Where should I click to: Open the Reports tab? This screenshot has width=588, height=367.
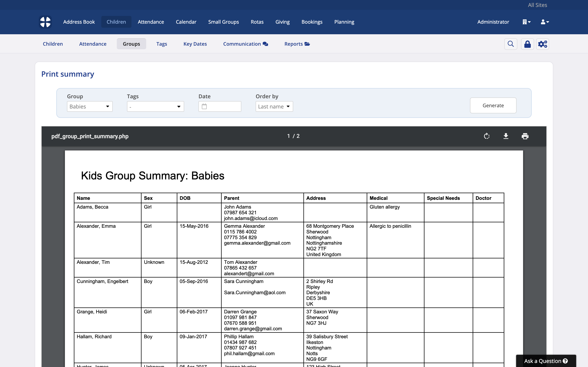tap(297, 44)
